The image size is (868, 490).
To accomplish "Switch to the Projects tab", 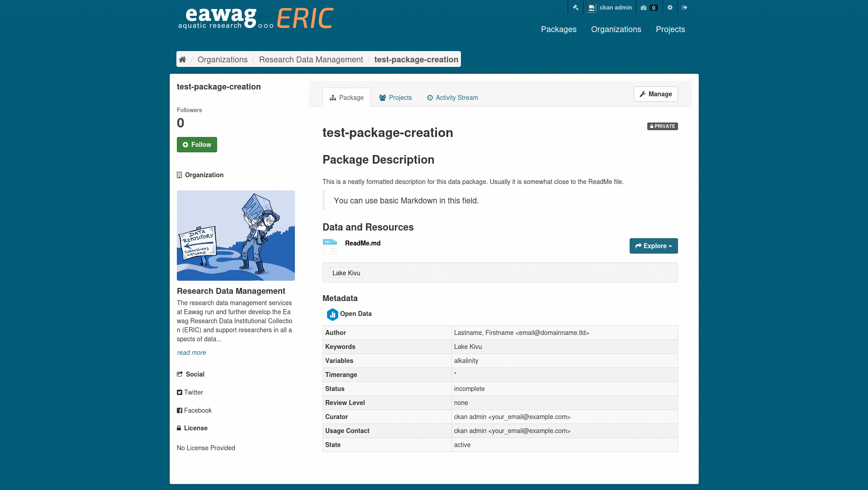I will 395,98.
